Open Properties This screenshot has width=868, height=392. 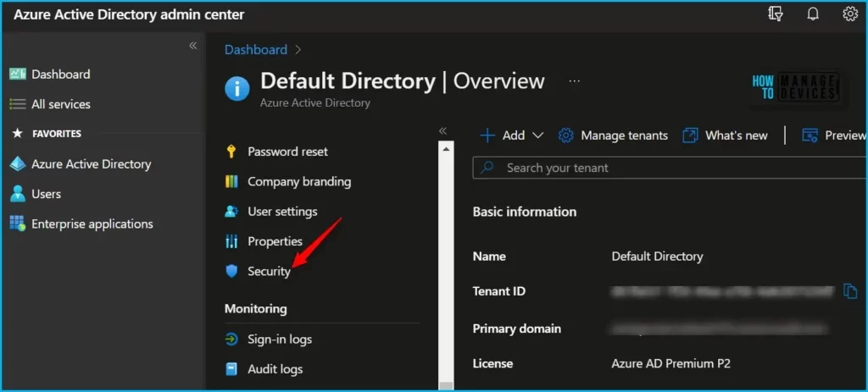pyautogui.click(x=275, y=241)
